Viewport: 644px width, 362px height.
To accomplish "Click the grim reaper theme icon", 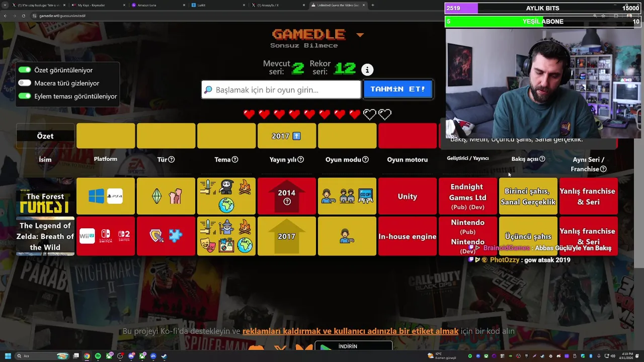I will 226,188.
